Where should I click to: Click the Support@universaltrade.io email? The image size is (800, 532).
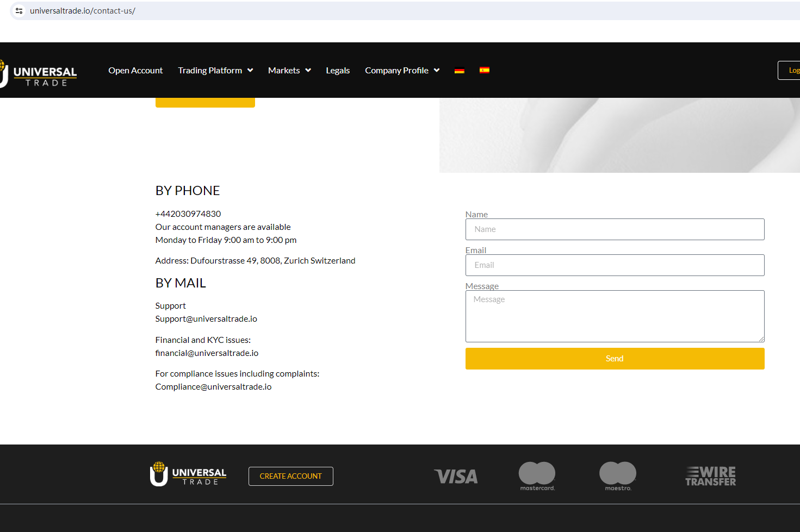[206, 319]
